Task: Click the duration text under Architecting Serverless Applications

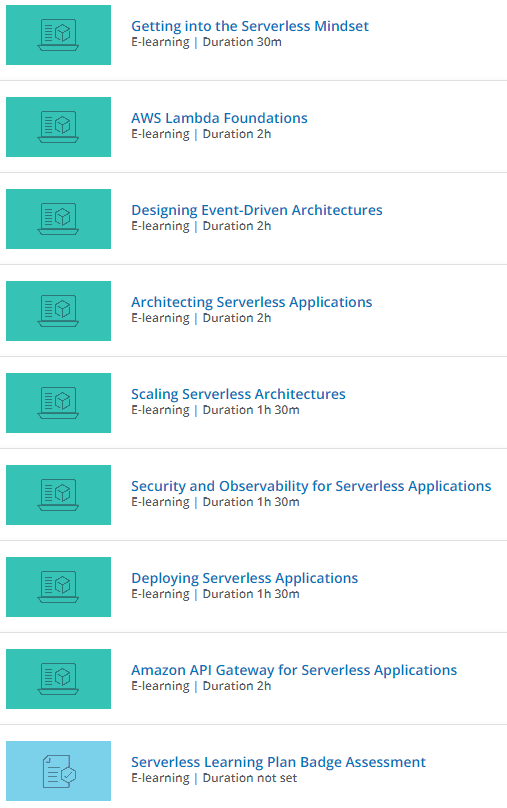Action: point(236,318)
